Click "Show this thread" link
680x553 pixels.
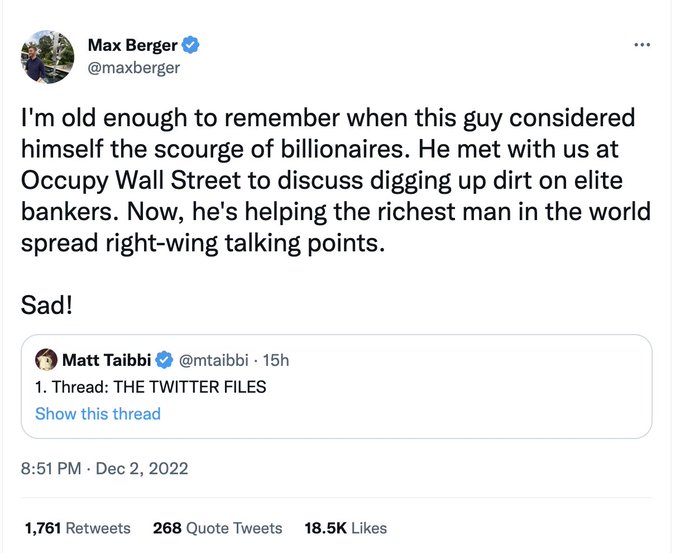tap(97, 413)
